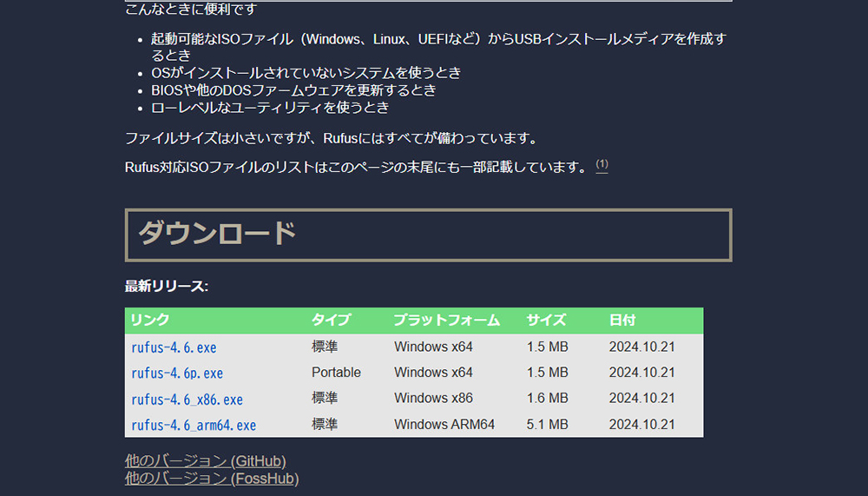
Task: Click the Windows ARM64 platform cell
Action: pyautogui.click(x=444, y=425)
